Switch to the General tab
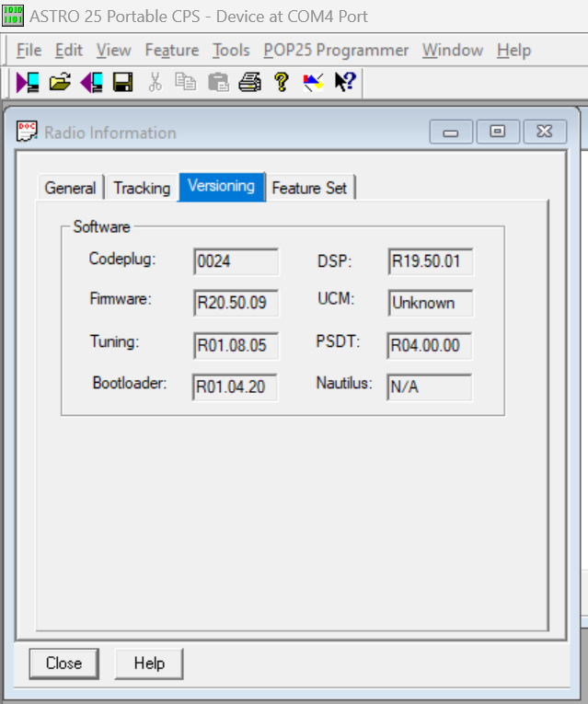Screen dimensions: 588x704 [71, 188]
